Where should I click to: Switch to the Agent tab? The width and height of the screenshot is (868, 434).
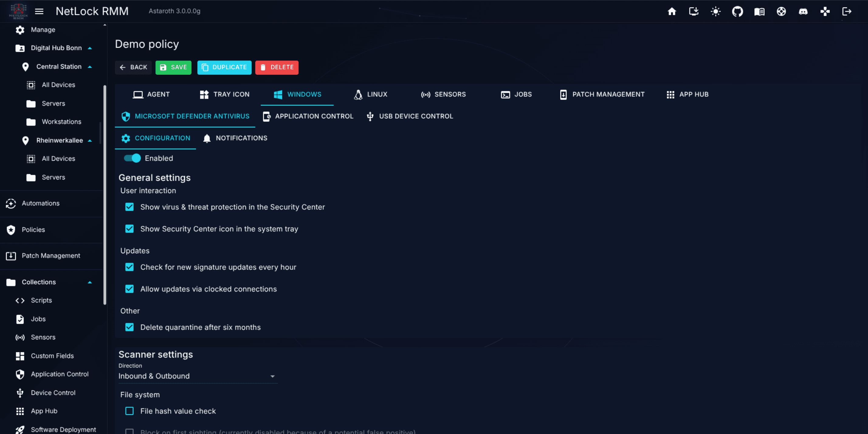point(151,95)
